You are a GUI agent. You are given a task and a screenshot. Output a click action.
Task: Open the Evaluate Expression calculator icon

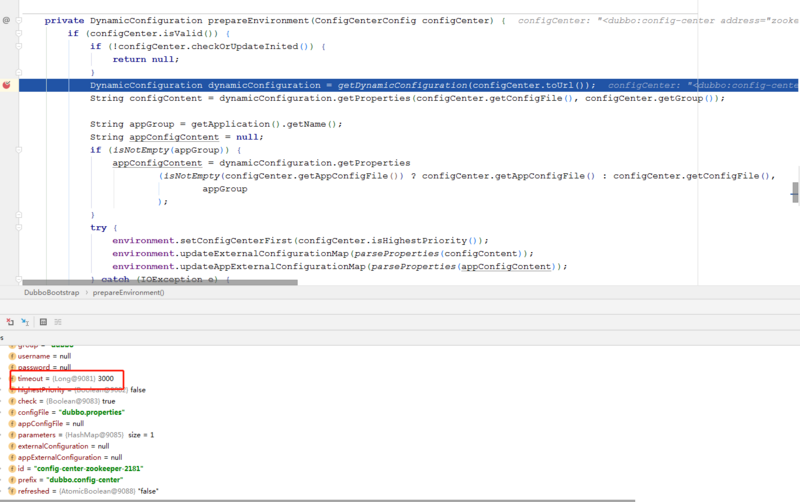(x=43, y=321)
